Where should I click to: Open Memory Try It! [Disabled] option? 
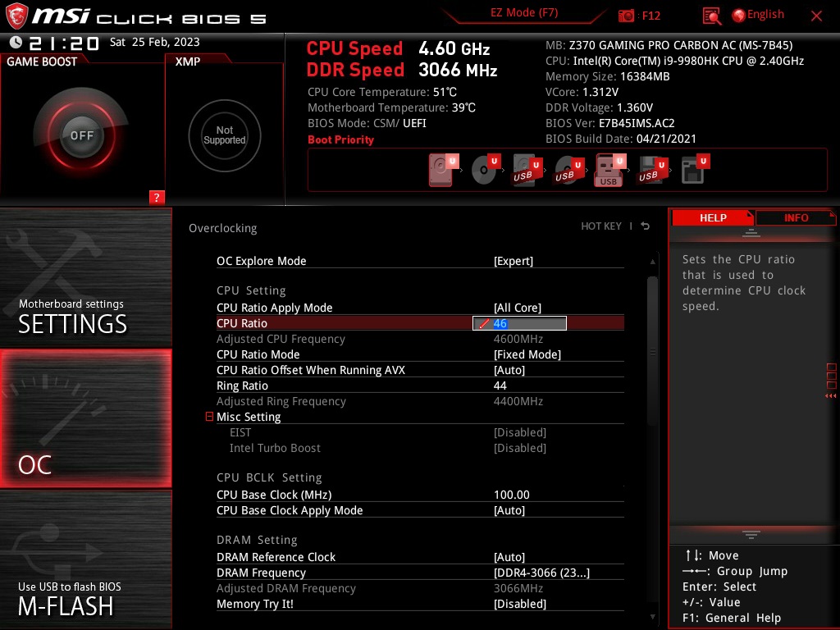point(420,604)
